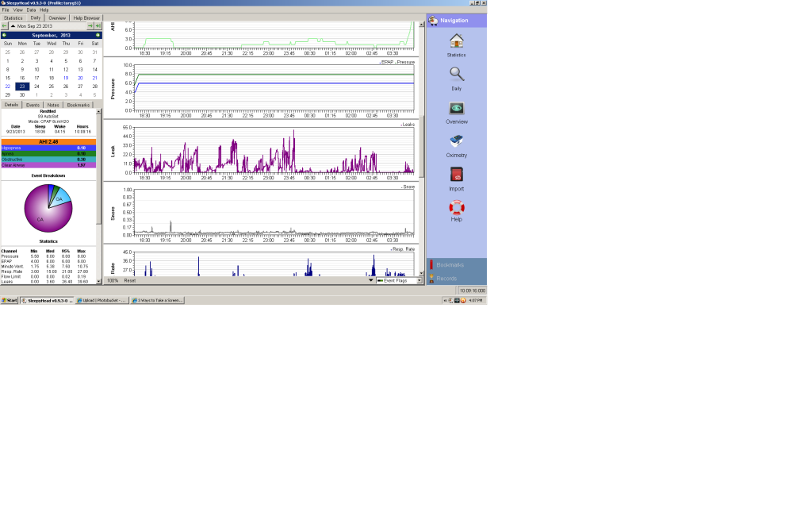Jump to the most recent day arrow
Image resolution: width=812 pixels, height=508 pixels.
98,26
